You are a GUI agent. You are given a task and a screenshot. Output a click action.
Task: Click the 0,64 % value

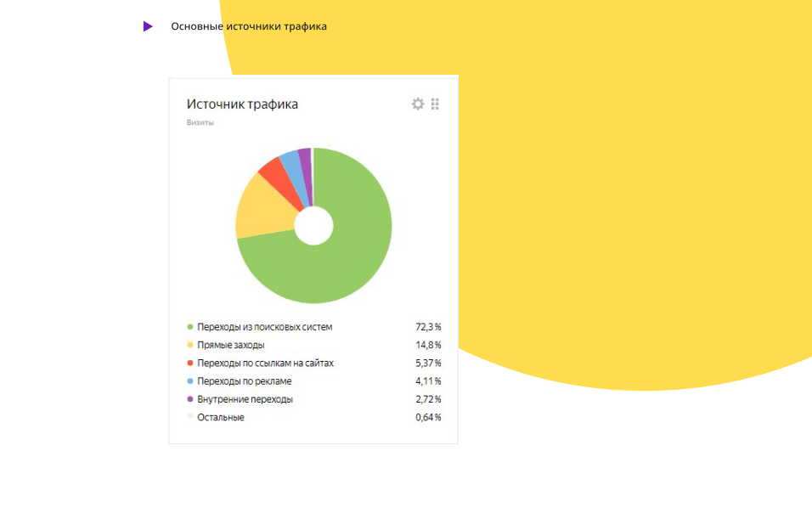[x=428, y=418]
